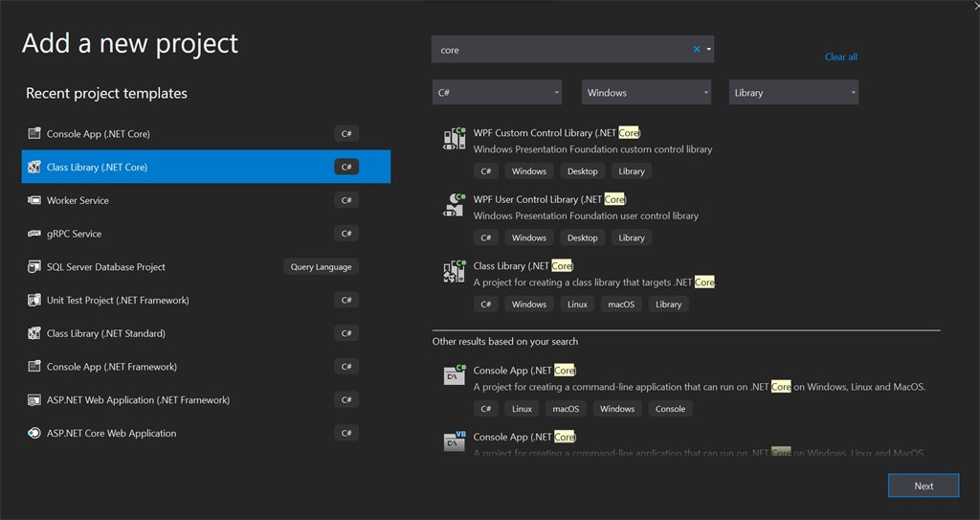Select gRPC Service from recent templates
The height and width of the screenshot is (520, 980).
pyautogui.click(x=207, y=234)
